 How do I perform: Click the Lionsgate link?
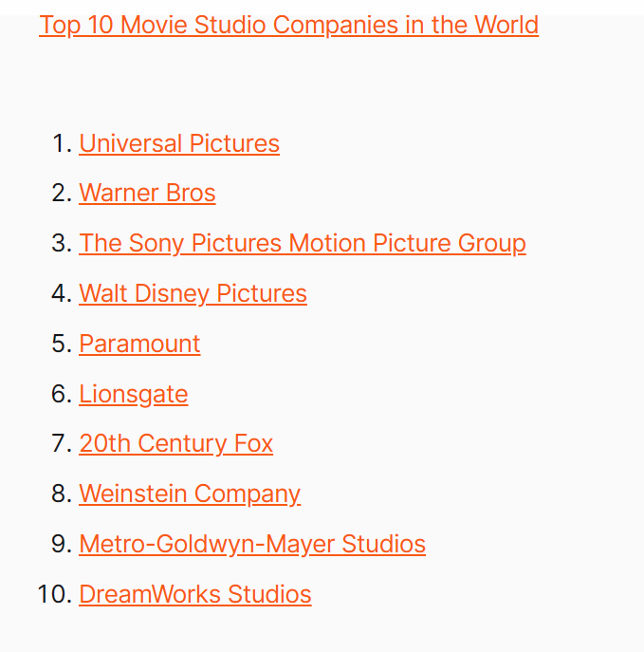click(134, 394)
